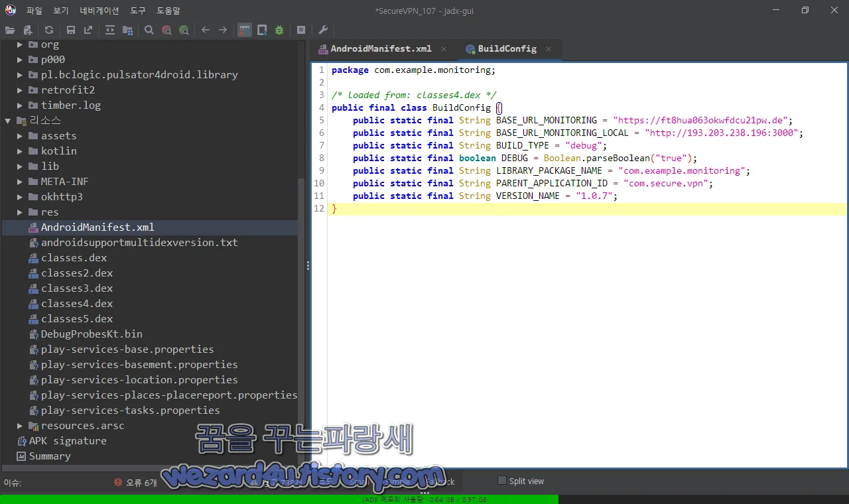The image size is (849, 504).
Task: Check the JADX memory usage bar
Action: coord(424,499)
